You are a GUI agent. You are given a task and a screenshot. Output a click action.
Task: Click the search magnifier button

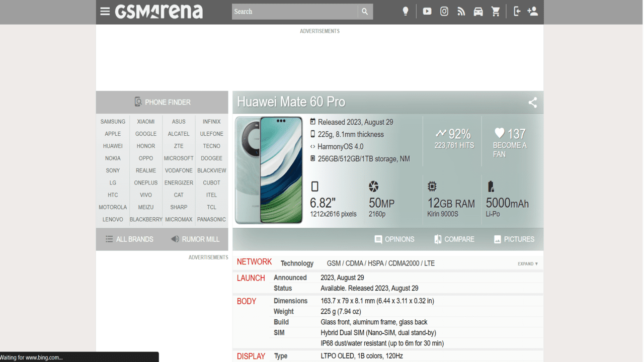(x=365, y=12)
